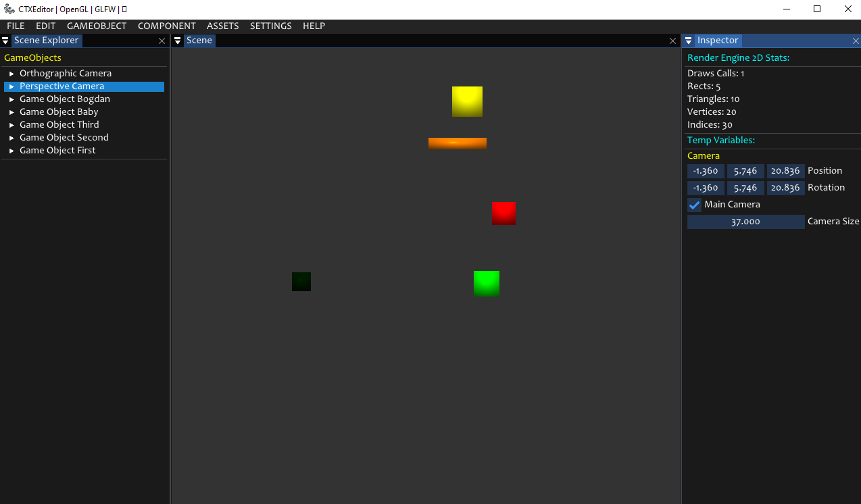The width and height of the screenshot is (861, 504).
Task: Click the first Position value field
Action: (x=706, y=171)
